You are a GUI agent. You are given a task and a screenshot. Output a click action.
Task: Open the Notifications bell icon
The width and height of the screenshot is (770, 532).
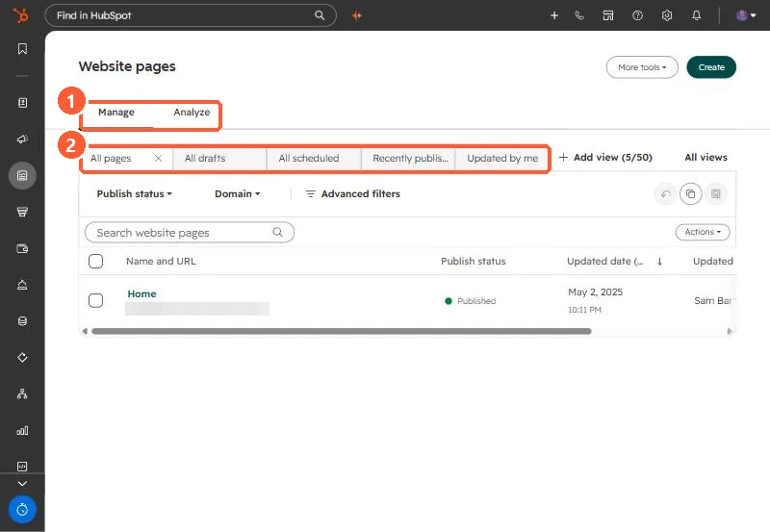(x=696, y=15)
